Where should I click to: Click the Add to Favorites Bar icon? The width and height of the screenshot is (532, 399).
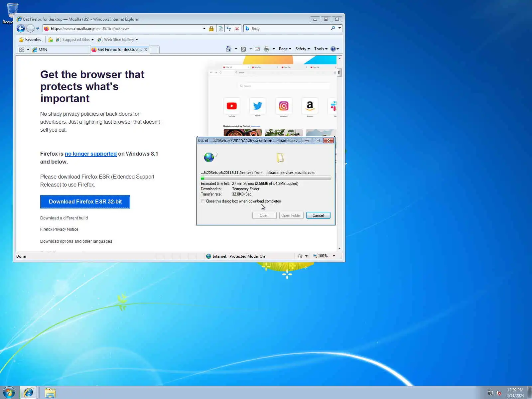(x=51, y=40)
